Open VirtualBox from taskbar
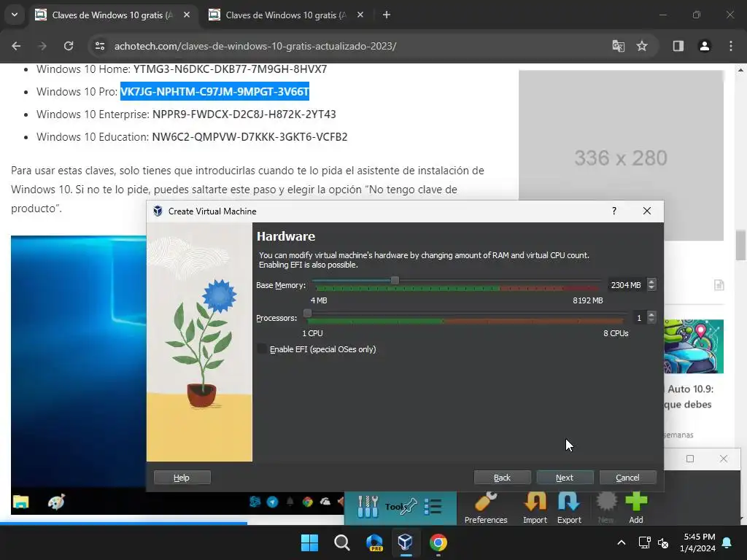The image size is (747, 560). (406, 542)
